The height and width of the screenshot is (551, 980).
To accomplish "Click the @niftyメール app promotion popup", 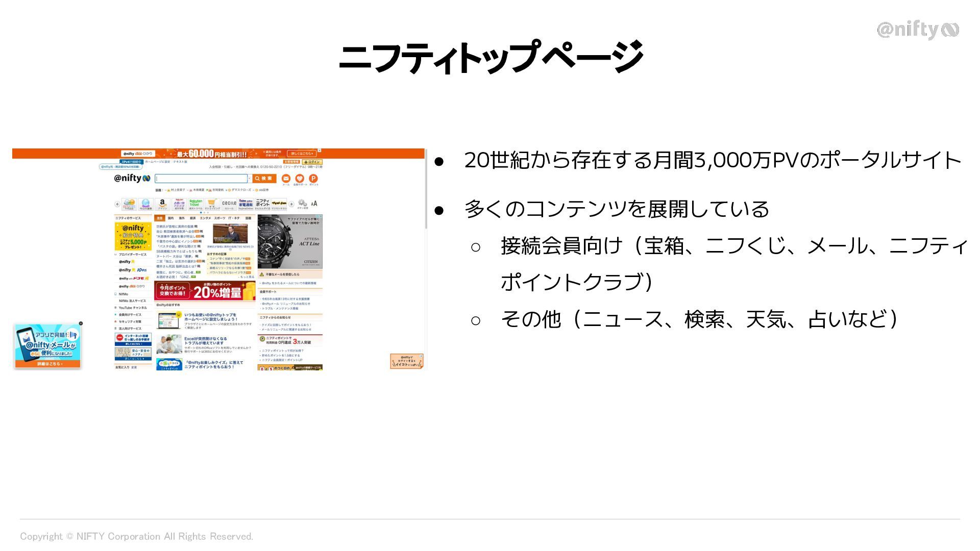I will (x=47, y=346).
